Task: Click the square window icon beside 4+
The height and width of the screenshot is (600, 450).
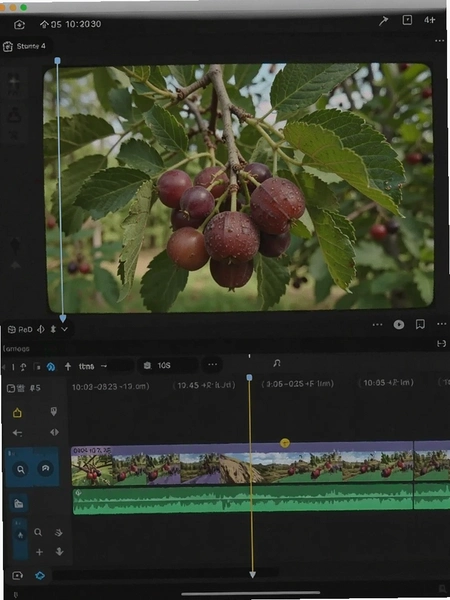Action: pos(407,20)
